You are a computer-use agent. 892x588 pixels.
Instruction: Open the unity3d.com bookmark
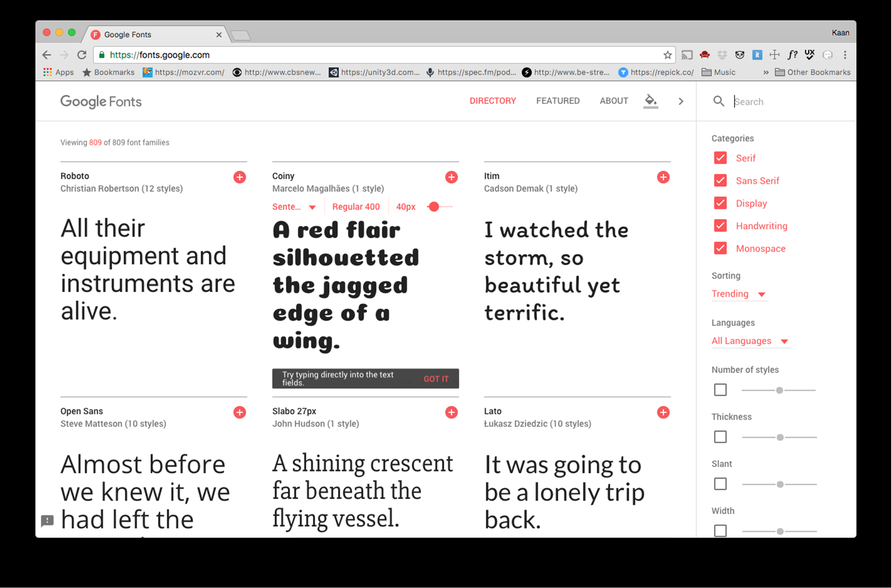(374, 72)
